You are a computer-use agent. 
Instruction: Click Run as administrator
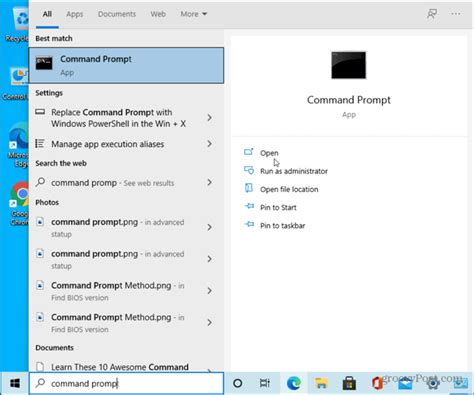(294, 171)
